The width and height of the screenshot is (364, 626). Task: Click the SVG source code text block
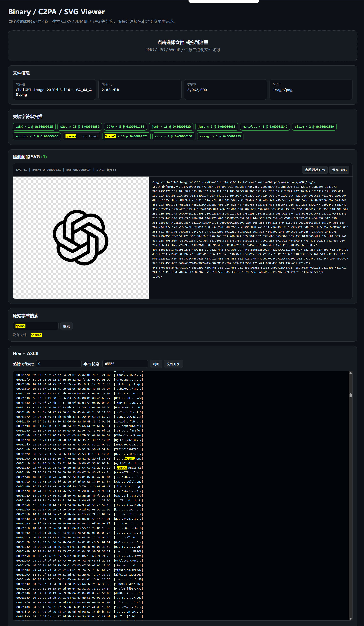[250, 229]
